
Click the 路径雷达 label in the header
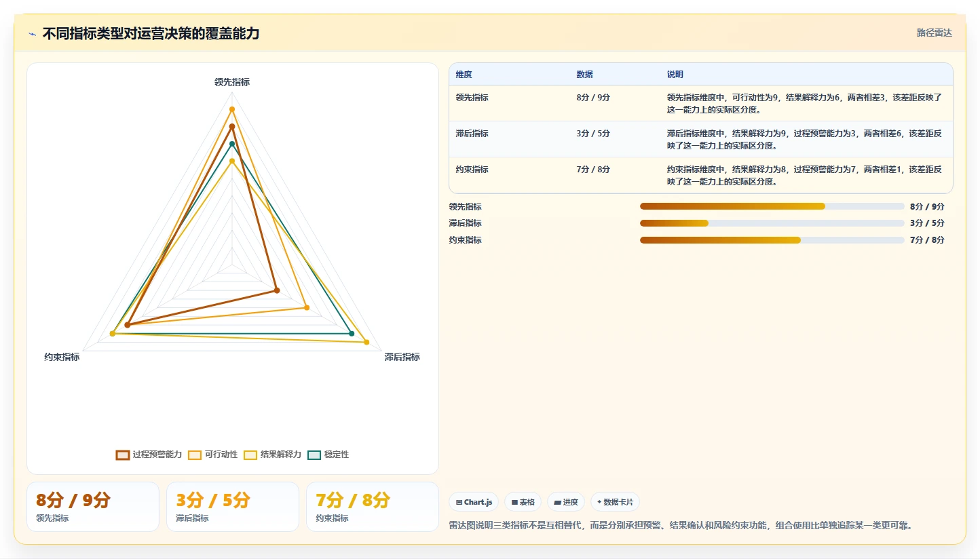click(x=935, y=33)
